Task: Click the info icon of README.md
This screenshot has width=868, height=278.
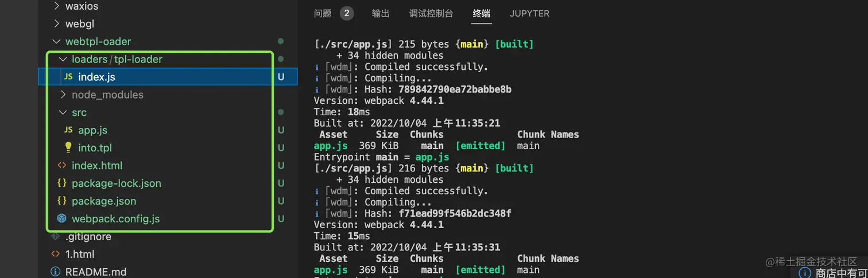Action: point(55,272)
